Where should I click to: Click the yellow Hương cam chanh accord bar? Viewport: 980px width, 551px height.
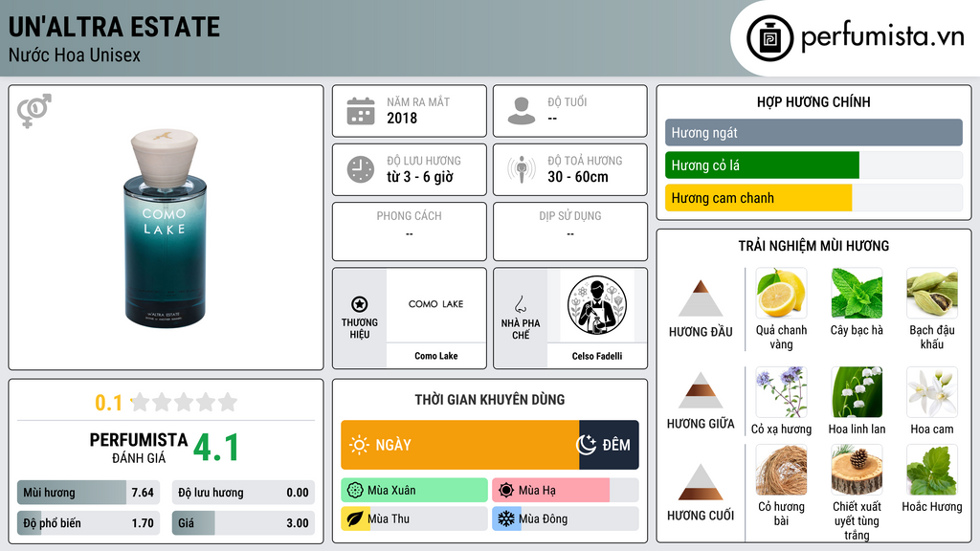click(x=758, y=198)
